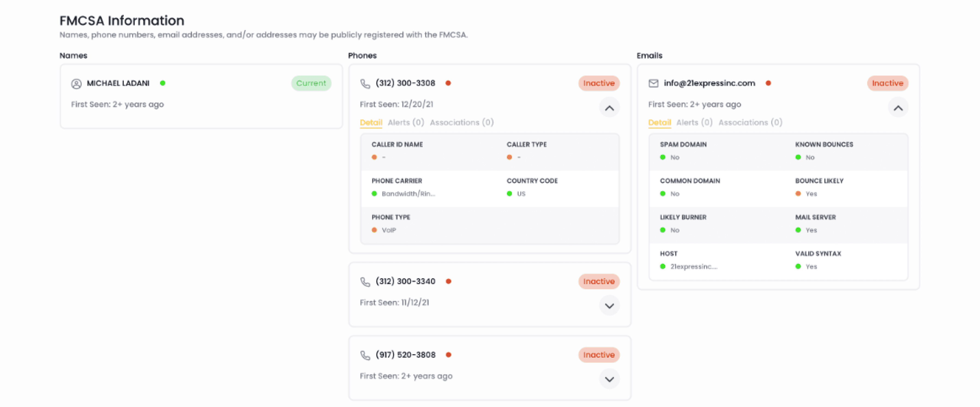
Task: Click the red status dot after (312) 300-3308
Action: (448, 83)
